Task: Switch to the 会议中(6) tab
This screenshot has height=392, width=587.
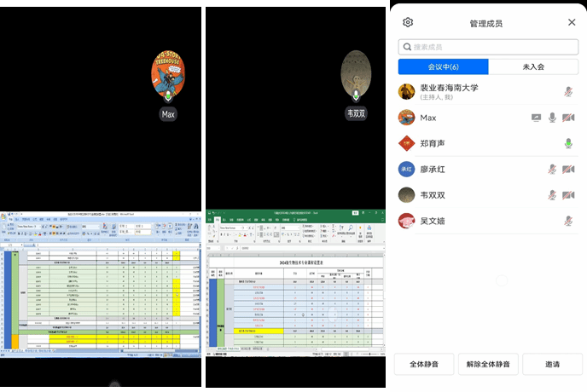Action: click(444, 66)
